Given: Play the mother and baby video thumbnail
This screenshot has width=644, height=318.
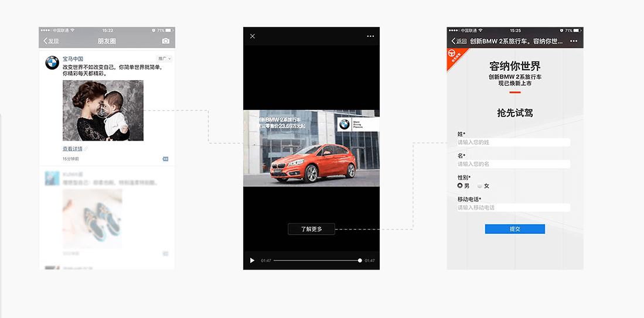Looking at the screenshot, I should [x=103, y=110].
